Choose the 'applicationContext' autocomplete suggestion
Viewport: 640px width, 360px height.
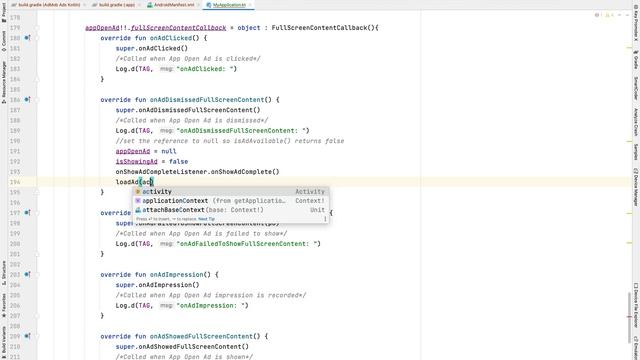(x=231, y=201)
